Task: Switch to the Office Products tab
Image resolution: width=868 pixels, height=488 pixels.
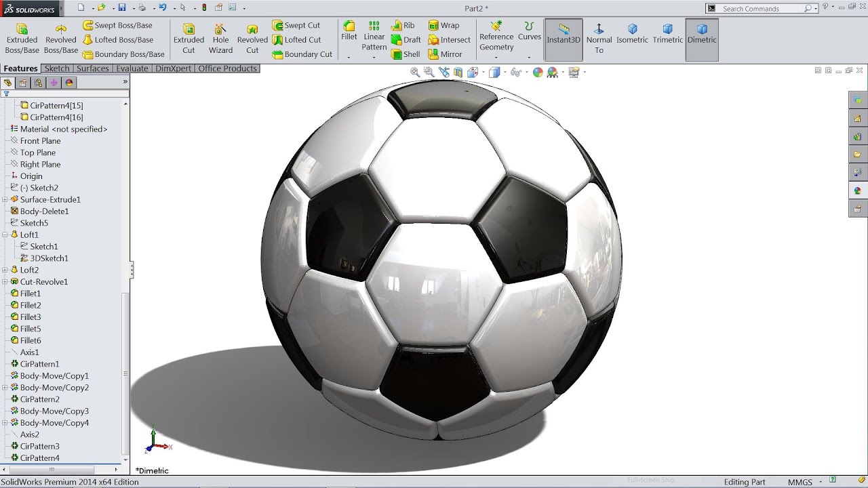Action: click(x=228, y=68)
